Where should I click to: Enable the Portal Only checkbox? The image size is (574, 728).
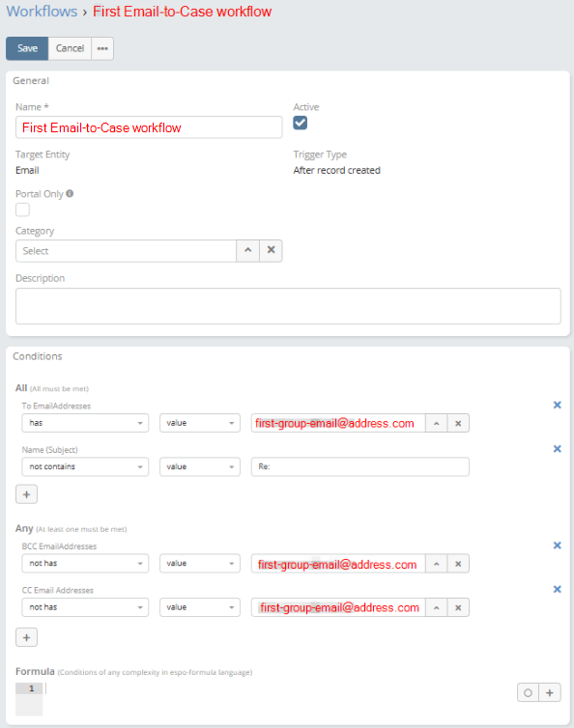click(23, 210)
